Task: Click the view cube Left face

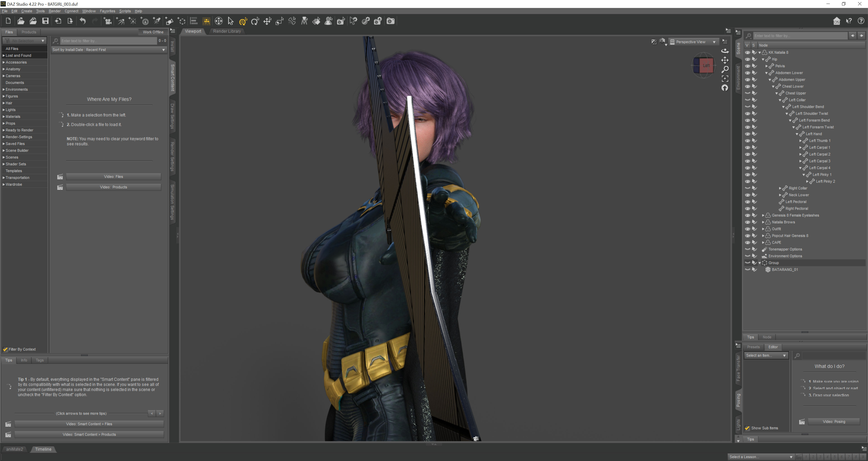Action: (706, 65)
